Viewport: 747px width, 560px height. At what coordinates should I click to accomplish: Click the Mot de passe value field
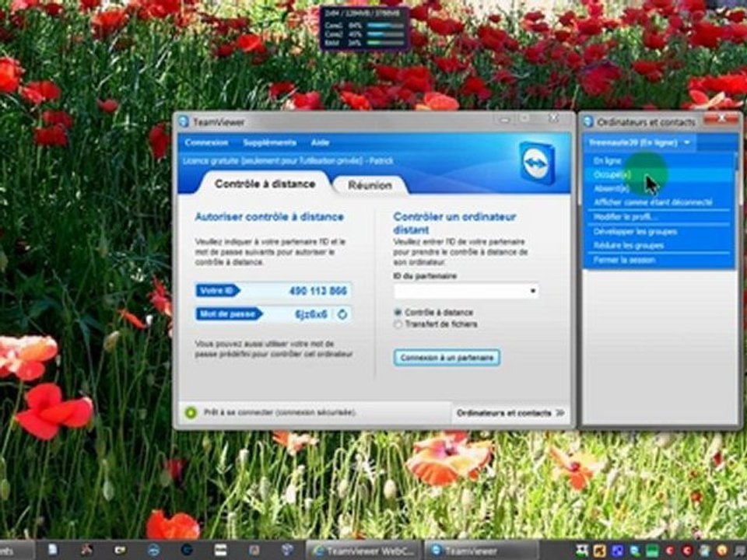310,314
